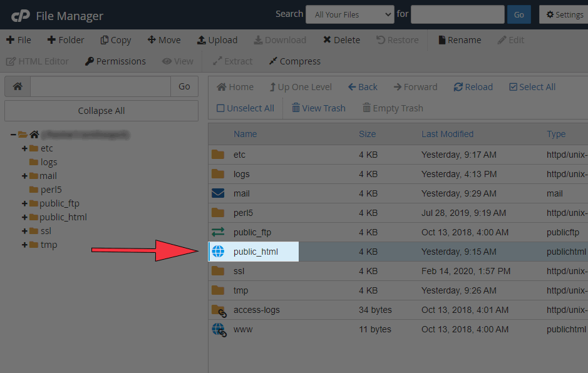Click the public_ftp transfer arrows icon
588x373 pixels.
(218, 232)
